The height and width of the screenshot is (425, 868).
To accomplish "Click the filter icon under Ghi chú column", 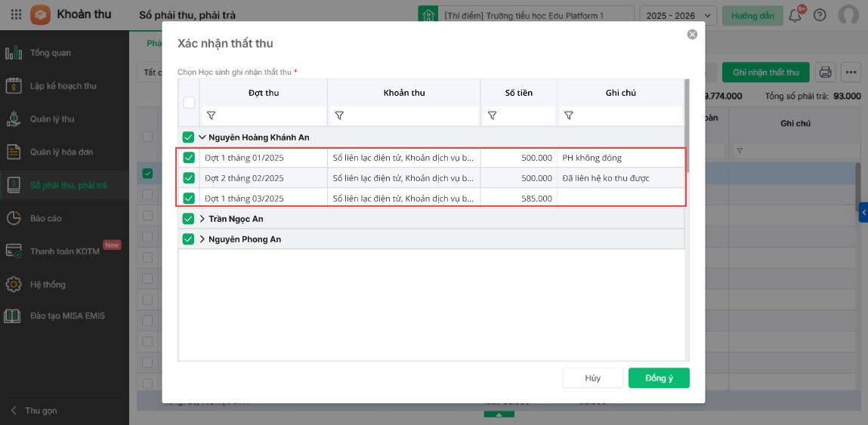I will 569,115.
